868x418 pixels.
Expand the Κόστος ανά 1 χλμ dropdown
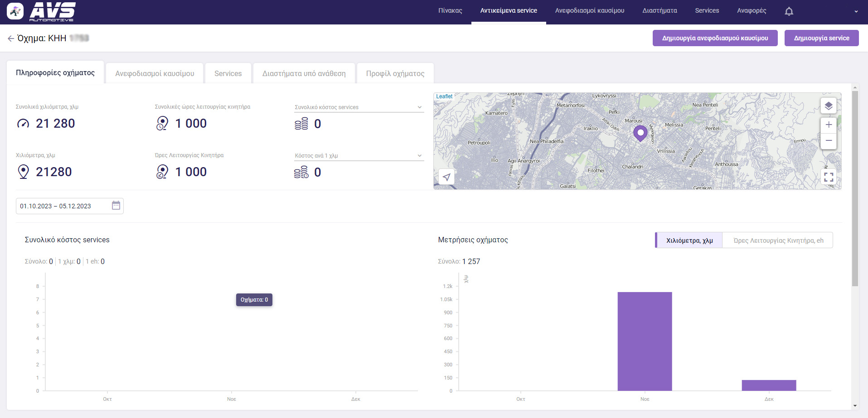pos(419,156)
